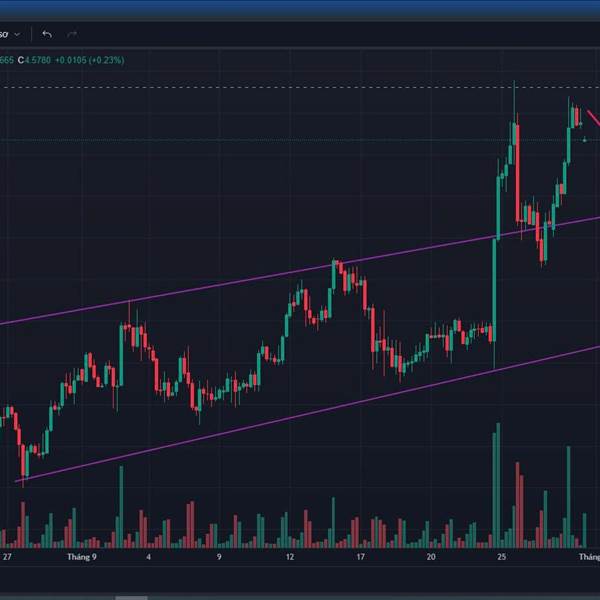Click the "17" date label on time axis
600x600 pixels.
pyautogui.click(x=360, y=557)
